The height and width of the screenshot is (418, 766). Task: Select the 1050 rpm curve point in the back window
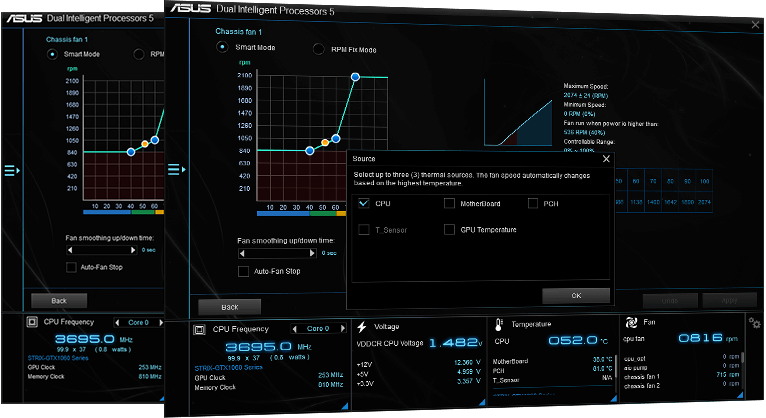coord(155,140)
